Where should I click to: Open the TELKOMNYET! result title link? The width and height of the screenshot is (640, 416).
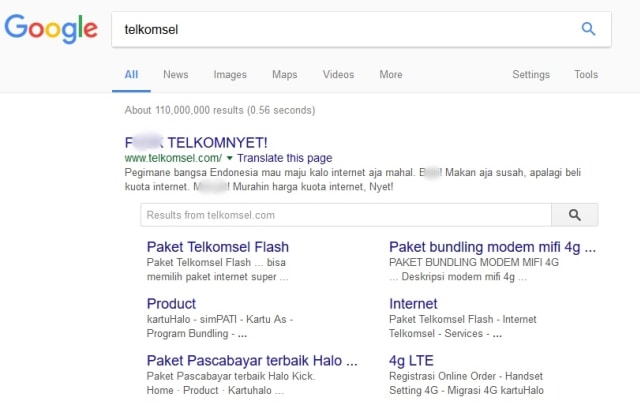196,142
